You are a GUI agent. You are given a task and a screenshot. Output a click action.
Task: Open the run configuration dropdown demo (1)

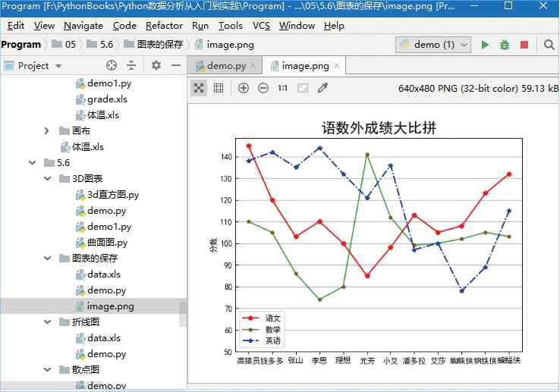point(433,45)
